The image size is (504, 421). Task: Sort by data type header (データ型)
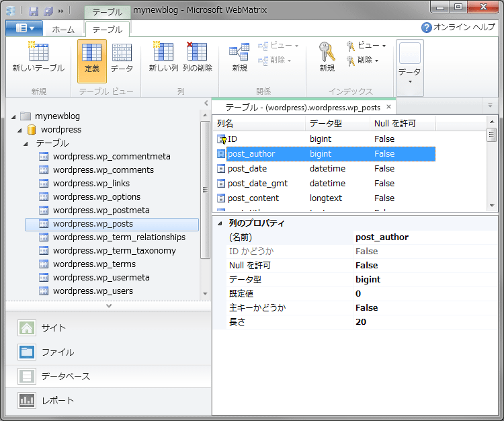[x=337, y=124]
